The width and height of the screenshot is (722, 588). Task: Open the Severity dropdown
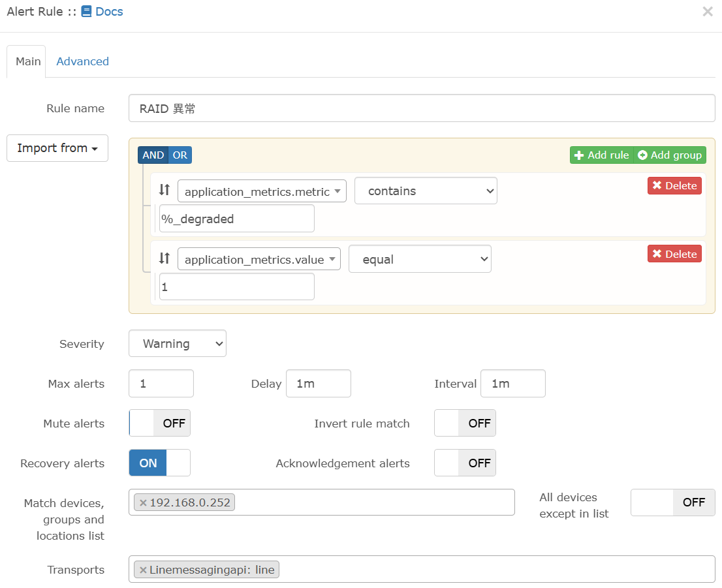tap(177, 344)
